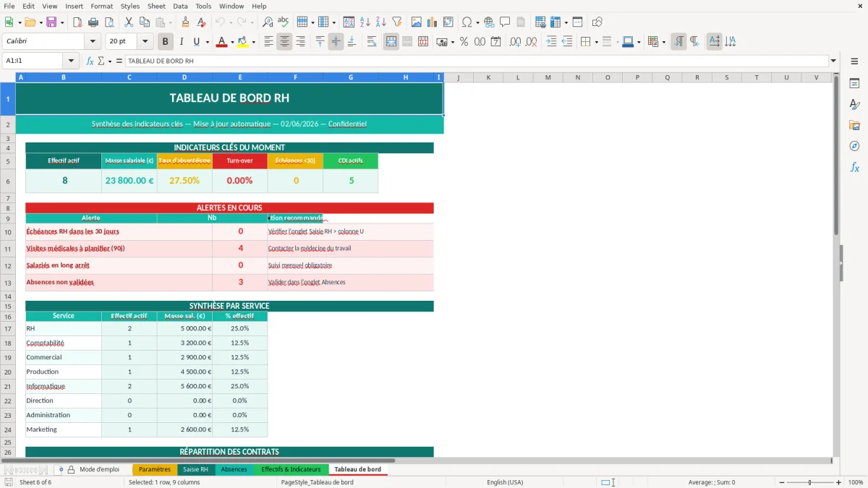Toggle Merge and Center Cells

(x=391, y=42)
